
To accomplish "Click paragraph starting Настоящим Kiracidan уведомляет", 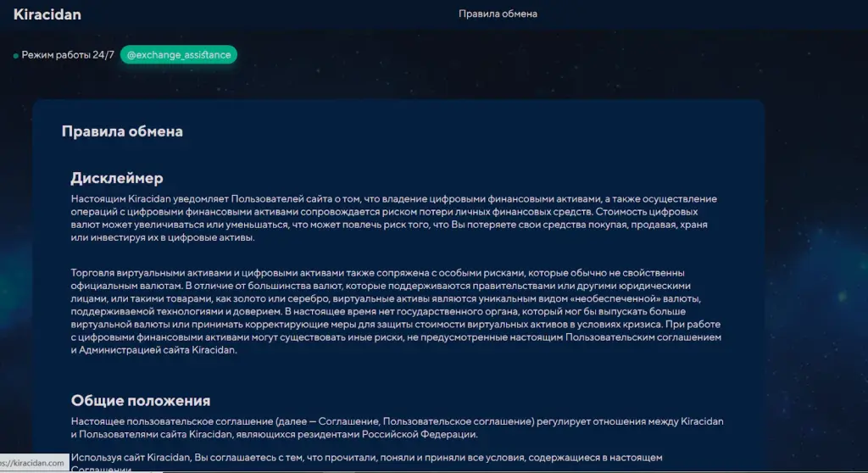I will pos(393,218).
